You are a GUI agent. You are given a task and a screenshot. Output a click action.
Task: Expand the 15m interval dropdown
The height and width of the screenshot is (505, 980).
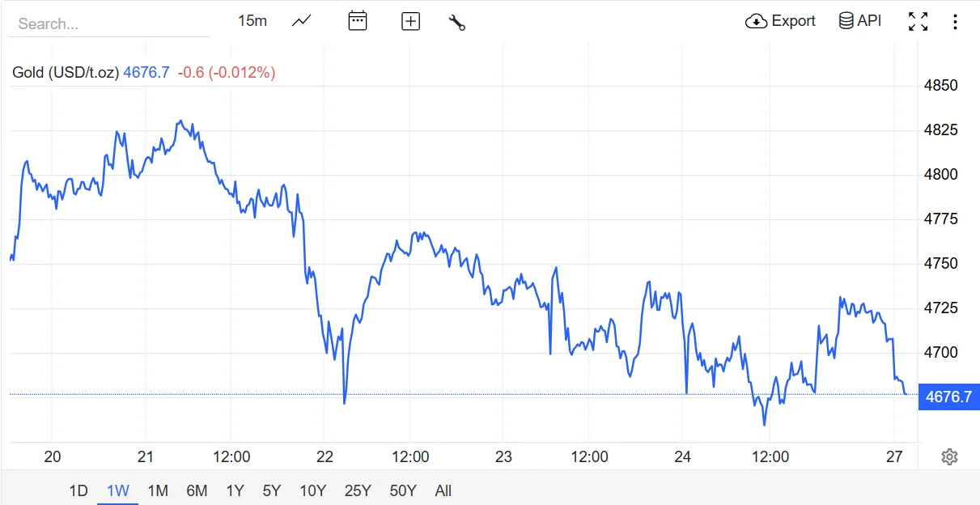(x=252, y=21)
